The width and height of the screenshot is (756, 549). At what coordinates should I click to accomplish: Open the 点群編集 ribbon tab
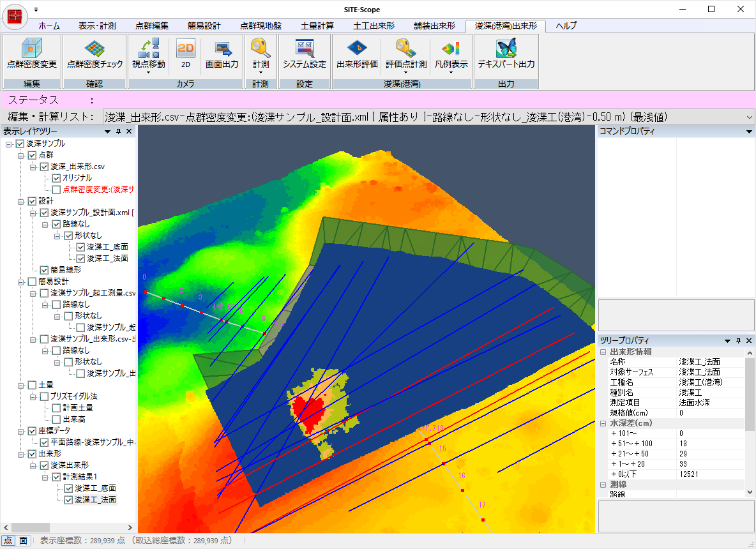(152, 26)
